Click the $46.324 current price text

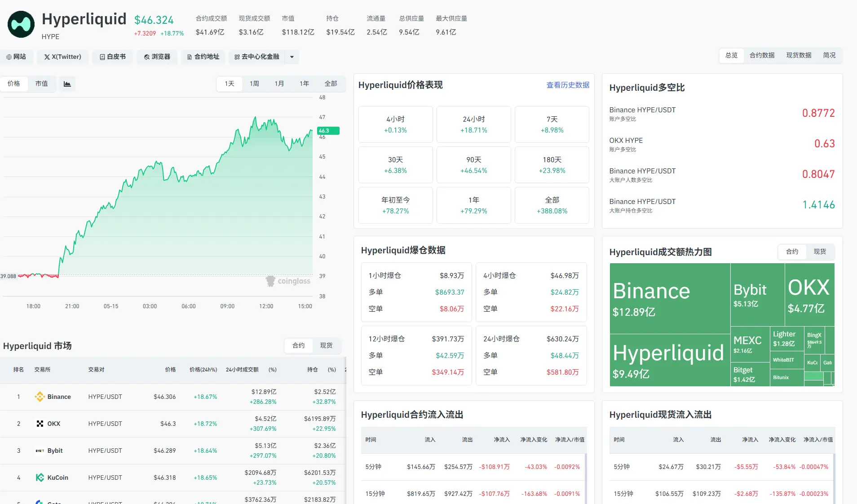[154, 20]
